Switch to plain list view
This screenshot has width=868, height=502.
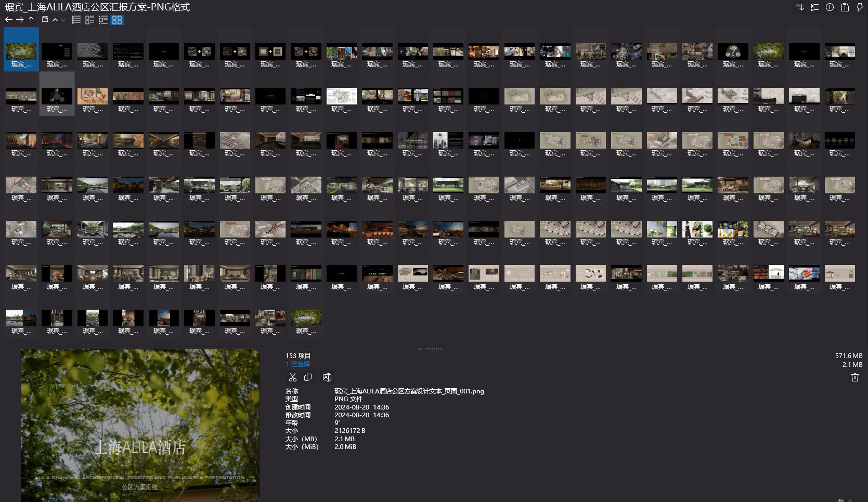tap(76, 20)
